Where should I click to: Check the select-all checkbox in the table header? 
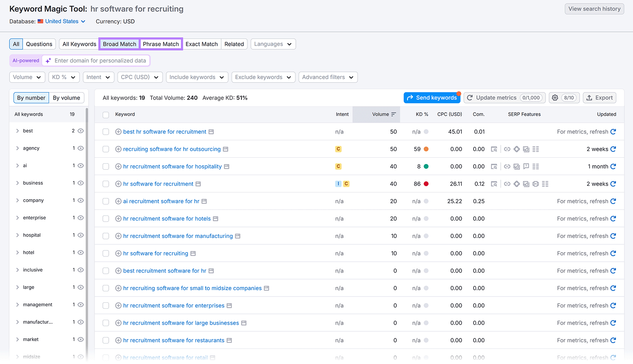106,115
